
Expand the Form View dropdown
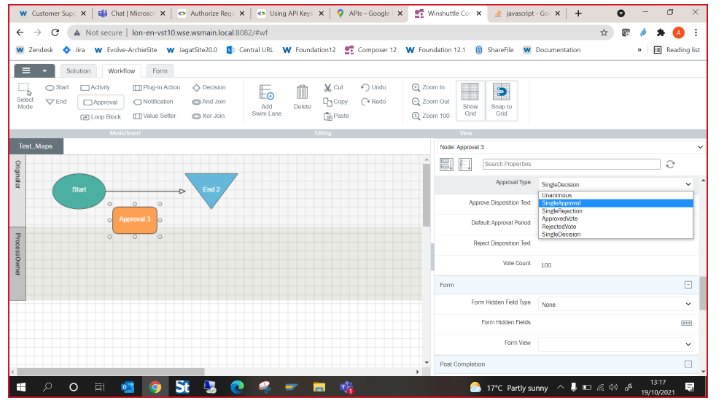pyautogui.click(x=615, y=342)
